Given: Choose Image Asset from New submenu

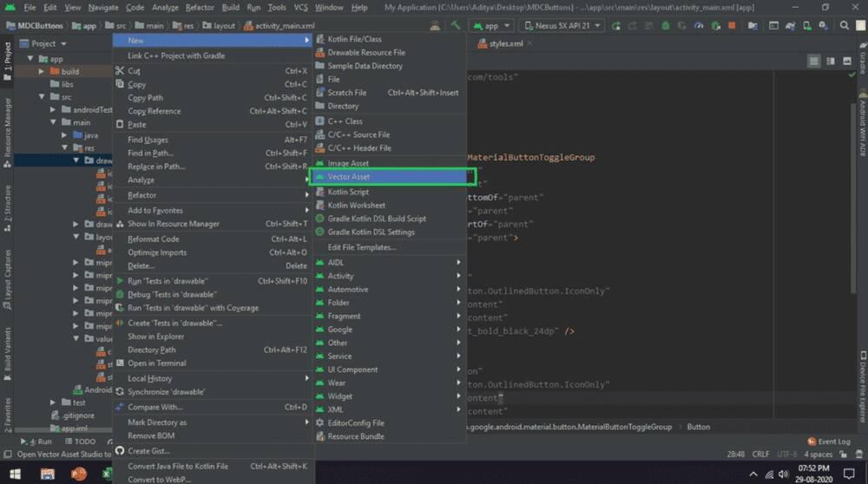Looking at the screenshot, I should point(390,163).
